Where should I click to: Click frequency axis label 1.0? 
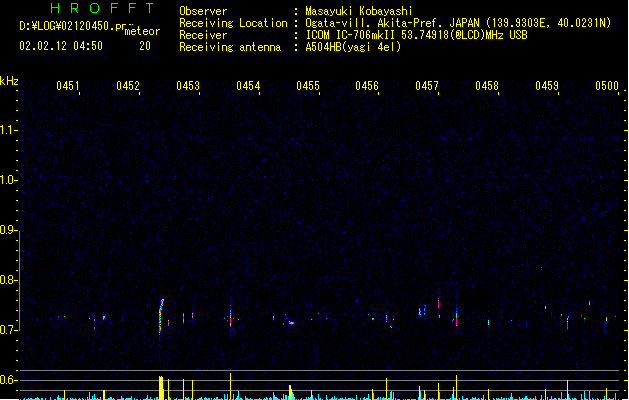click(x=8, y=180)
